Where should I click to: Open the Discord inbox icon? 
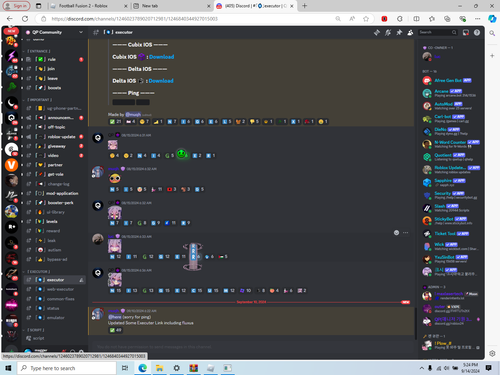pyautogui.click(x=466, y=32)
